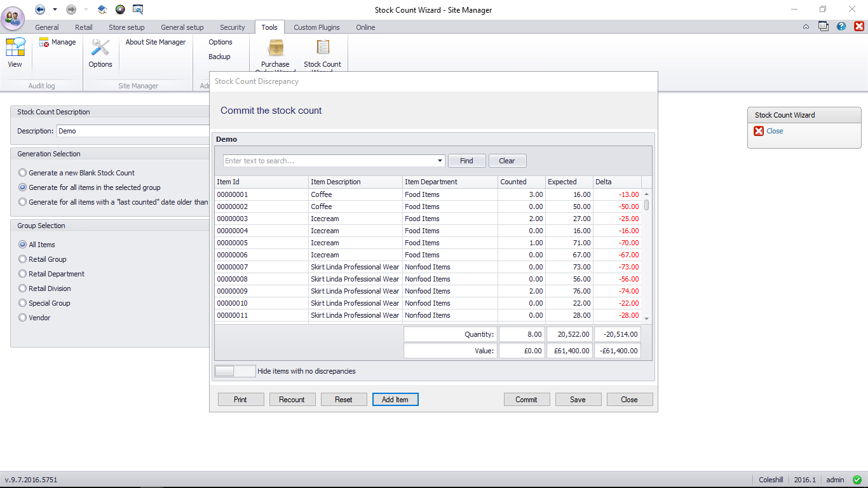This screenshot has height=488, width=868.
Task: Open the Security ribbon tab
Action: (x=232, y=27)
